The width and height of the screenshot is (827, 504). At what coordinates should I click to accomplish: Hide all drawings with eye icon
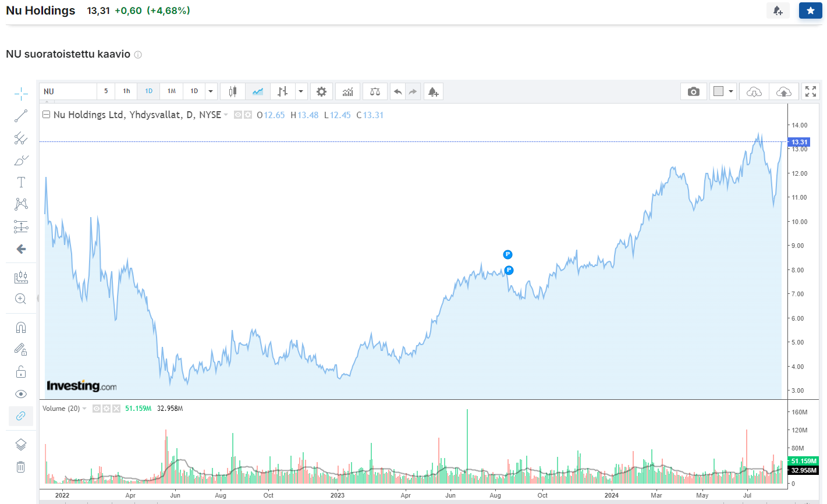point(21,394)
